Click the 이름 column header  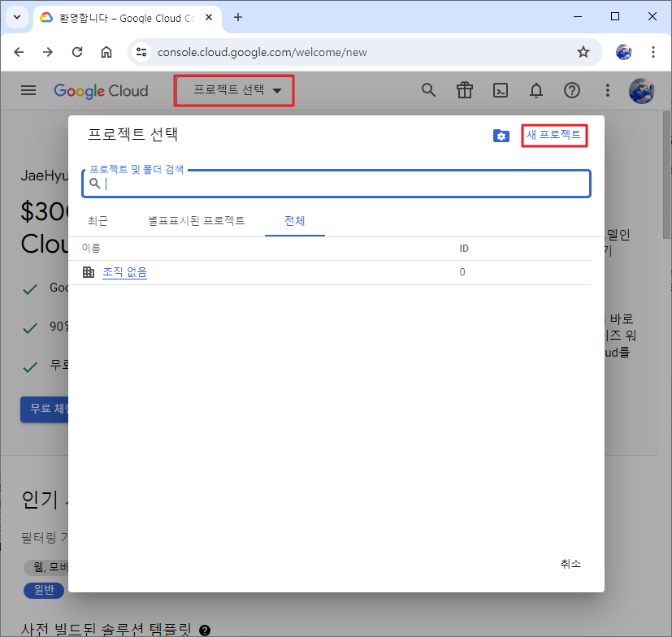[x=91, y=248]
